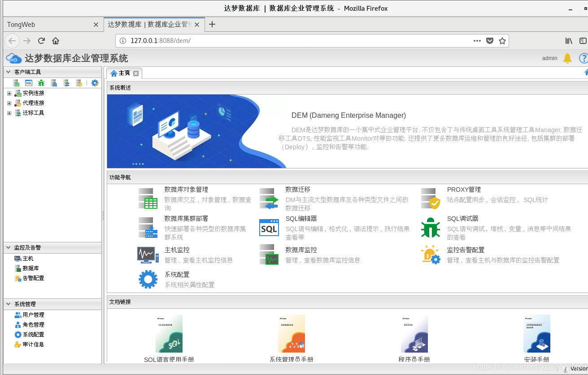Bookmark this page with the star icon
The width and height of the screenshot is (588, 375).
tap(502, 41)
